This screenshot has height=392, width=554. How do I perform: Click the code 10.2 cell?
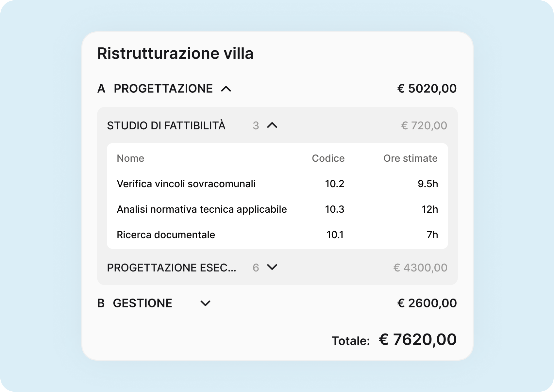coord(335,184)
